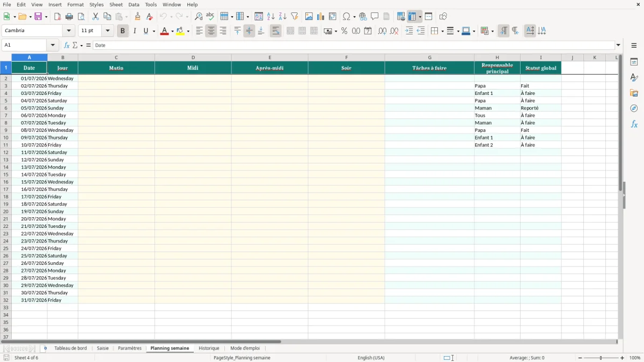Viewport: 644px width, 362px height.
Task: Click the Clone Formatting paintbrush icon
Action: pos(137,17)
